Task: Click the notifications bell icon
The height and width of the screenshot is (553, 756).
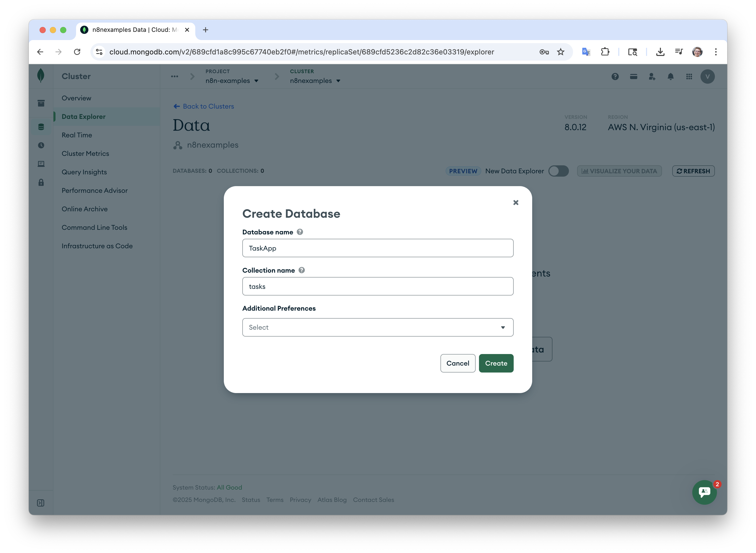Action: click(x=670, y=77)
